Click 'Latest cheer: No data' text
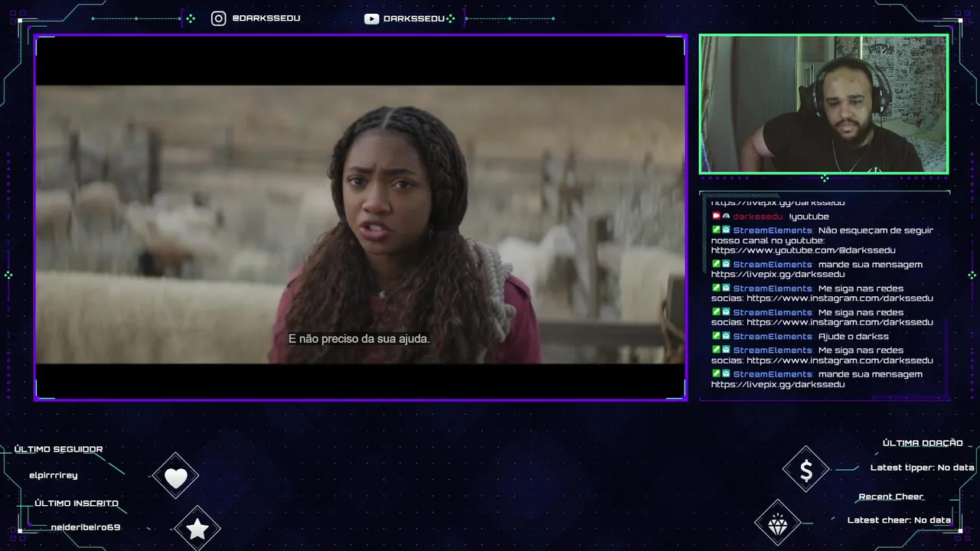Screen dimensions: 980x551 [x=899, y=520]
